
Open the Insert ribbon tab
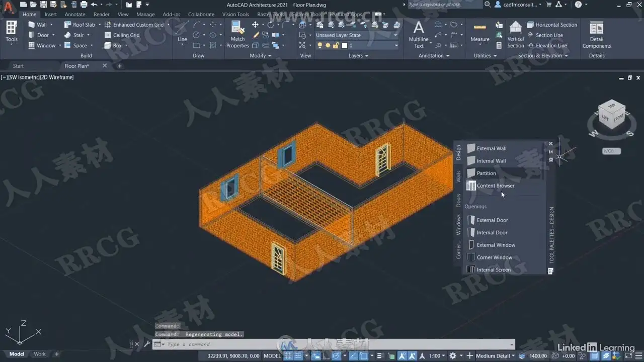(51, 15)
